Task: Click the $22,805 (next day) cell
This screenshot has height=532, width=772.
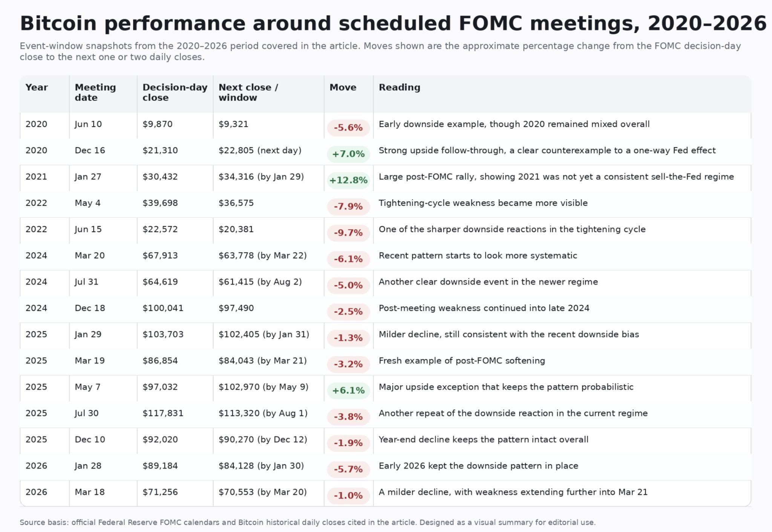Action: (x=260, y=151)
